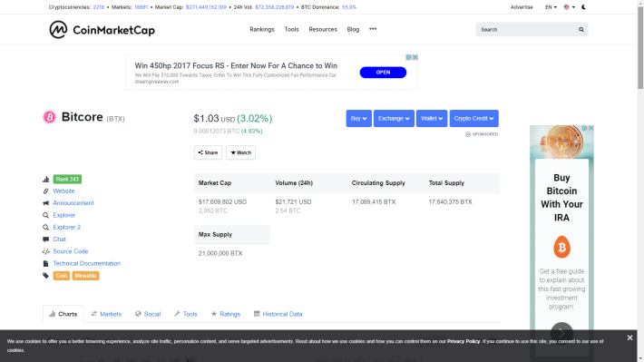Image resolution: width=644 pixels, height=362 pixels.
Task: Click the Source Code brackets icon
Action: click(x=45, y=251)
